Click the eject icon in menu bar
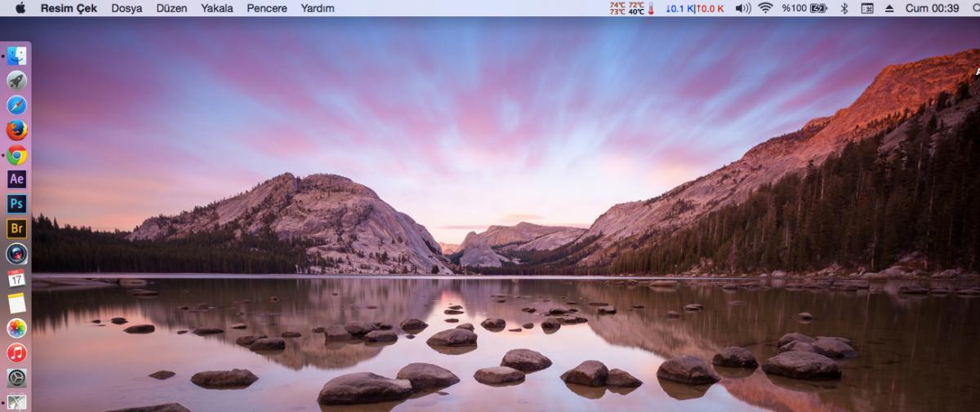Screen dimensions: 980x412 click(x=889, y=8)
